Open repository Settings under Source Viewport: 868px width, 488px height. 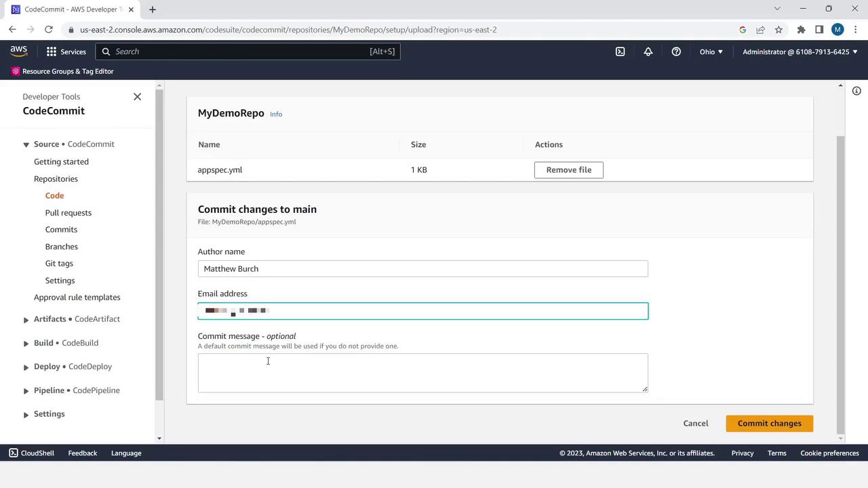coord(60,281)
